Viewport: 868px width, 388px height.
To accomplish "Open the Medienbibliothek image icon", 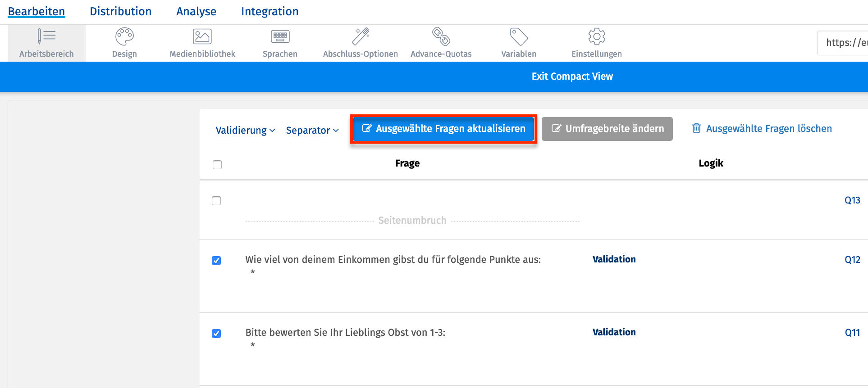I will [202, 36].
